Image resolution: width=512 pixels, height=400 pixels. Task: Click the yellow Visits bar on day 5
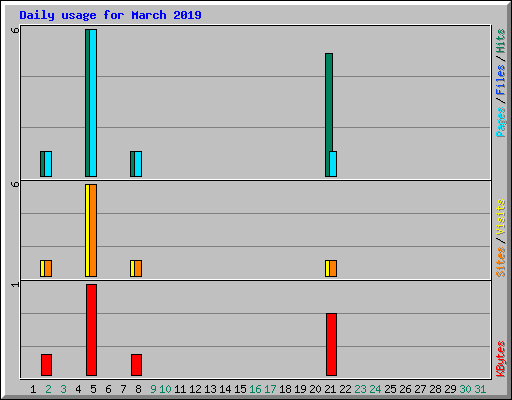[x=87, y=230]
